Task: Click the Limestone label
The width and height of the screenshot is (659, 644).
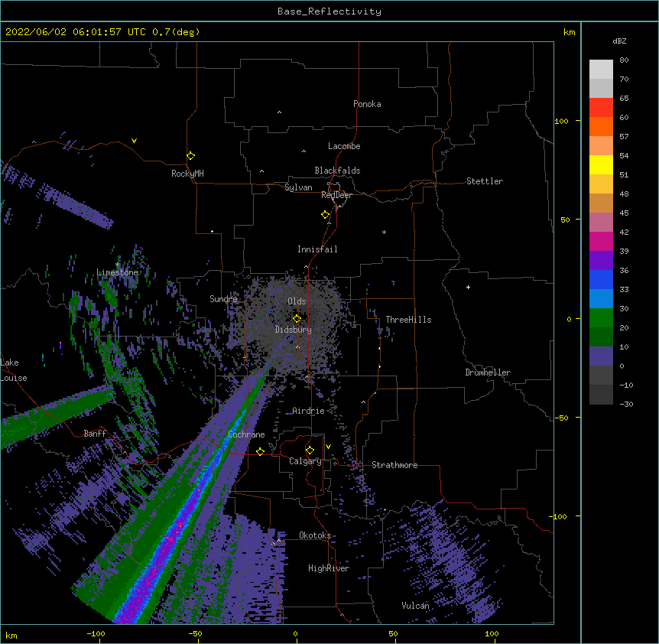Action: point(117,272)
